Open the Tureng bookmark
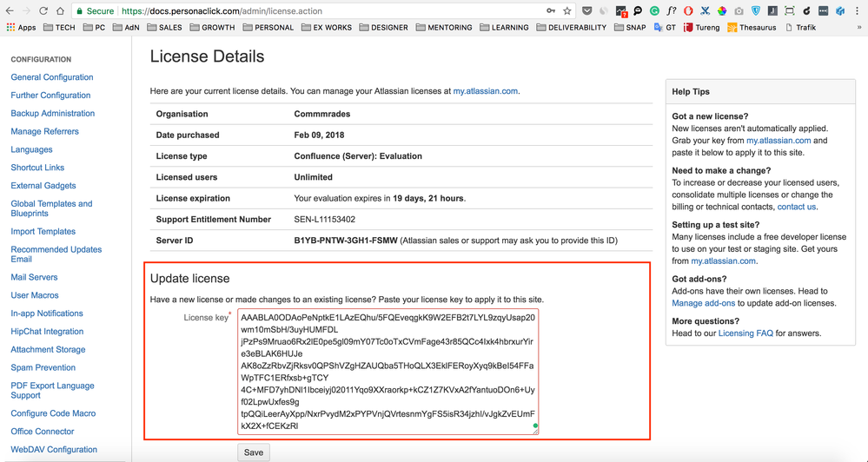 [702, 27]
